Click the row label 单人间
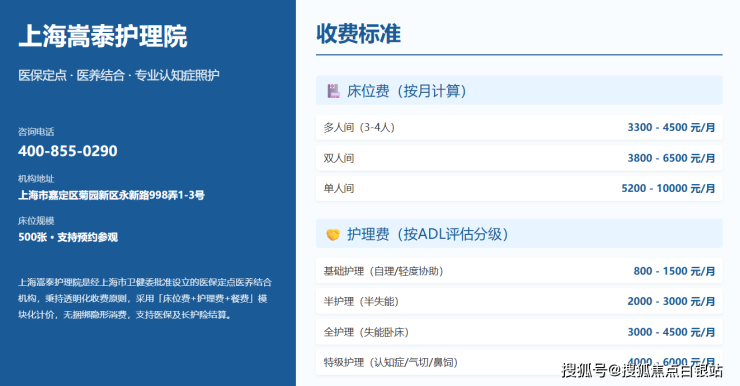Image resolution: width=740 pixels, height=386 pixels. [x=338, y=188]
